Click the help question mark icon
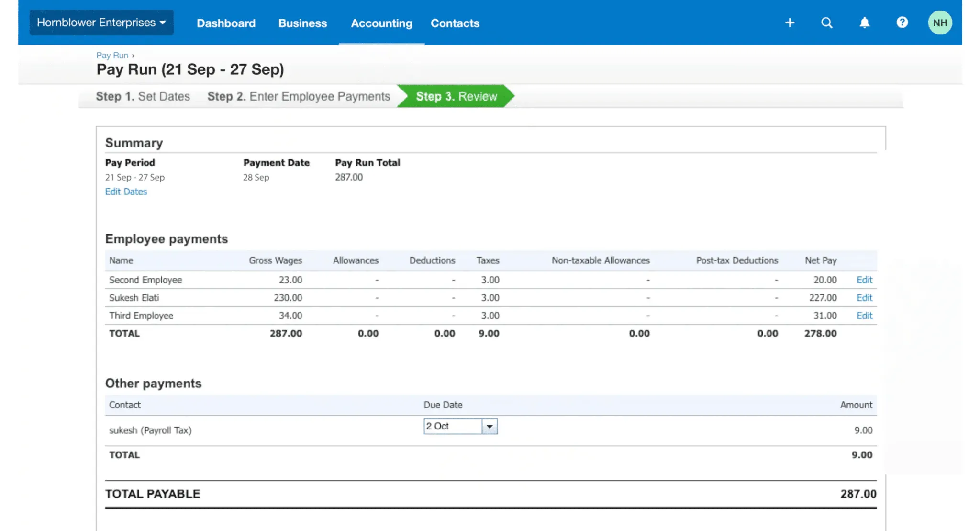This screenshot has height=531, width=980. 902,23
